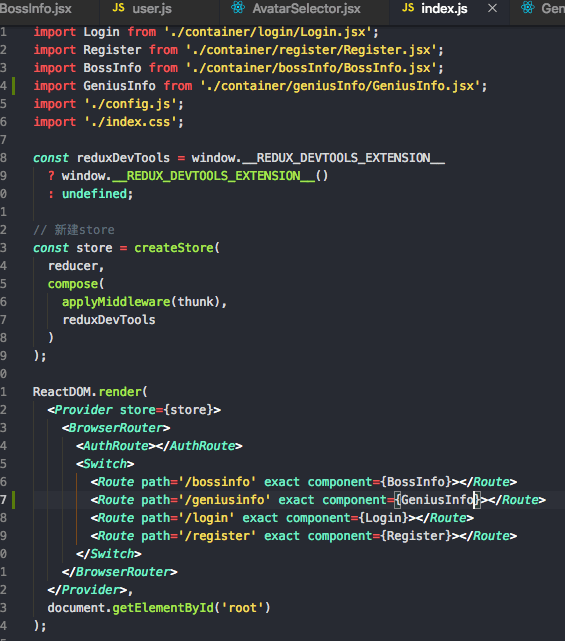The height and width of the screenshot is (641, 565).
Task: Click the green gutter change marker on GeniusInfo import line
Action: click(x=13, y=86)
